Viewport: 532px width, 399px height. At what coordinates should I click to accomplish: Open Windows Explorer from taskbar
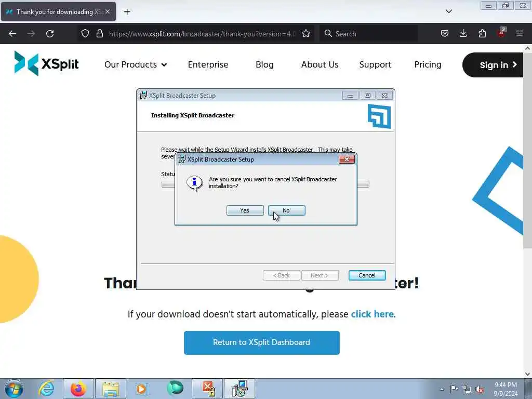[x=111, y=389]
